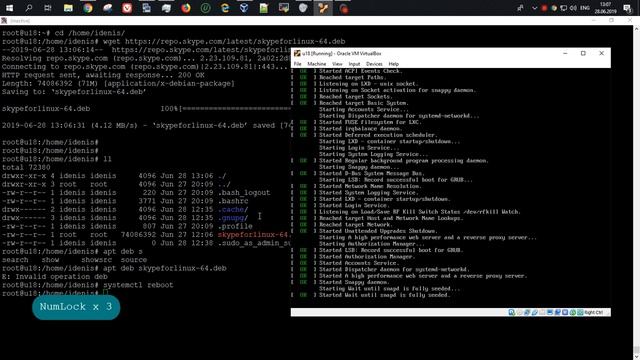
Task: Open Internet Explorer from the taskbar
Action: (x=225, y=8)
